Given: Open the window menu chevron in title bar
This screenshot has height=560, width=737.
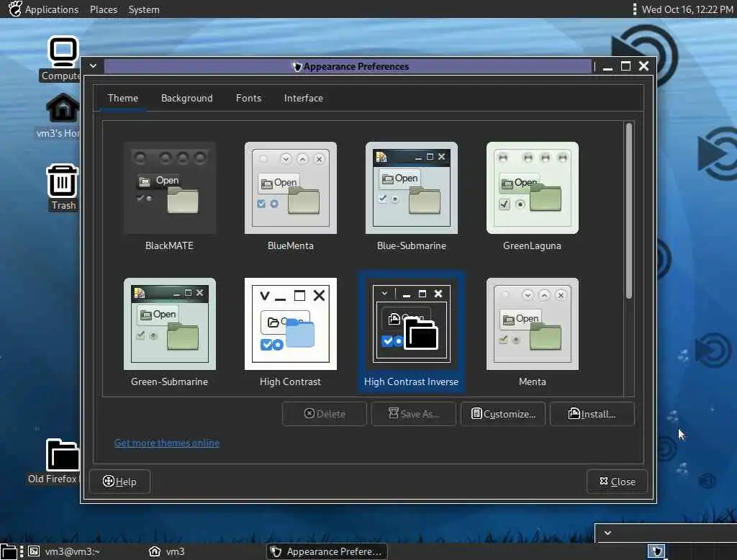Looking at the screenshot, I should point(93,66).
